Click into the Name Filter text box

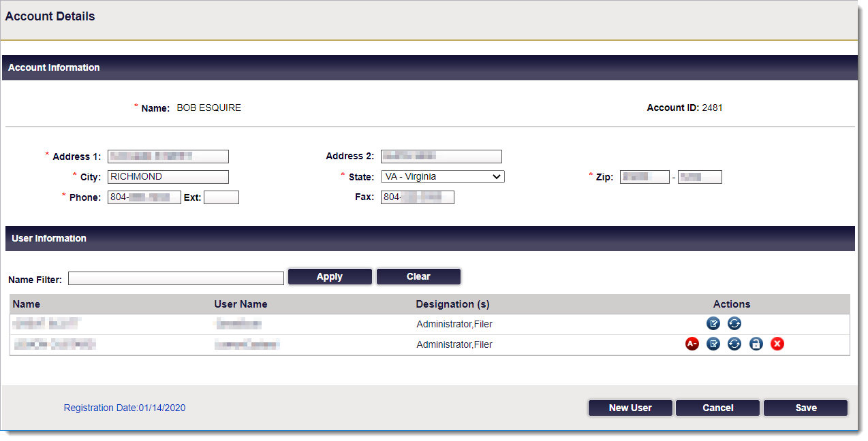point(176,278)
